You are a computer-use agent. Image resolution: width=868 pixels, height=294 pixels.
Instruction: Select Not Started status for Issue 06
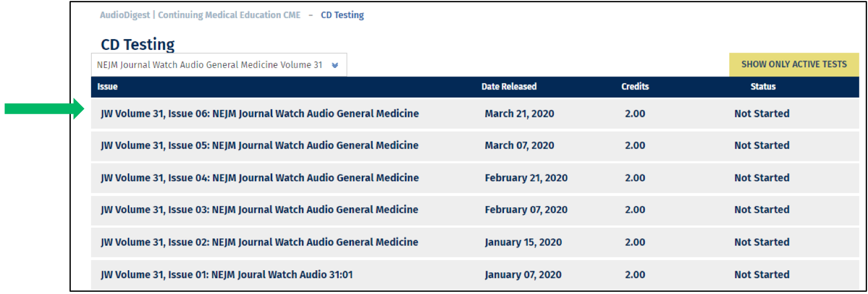[x=762, y=113]
